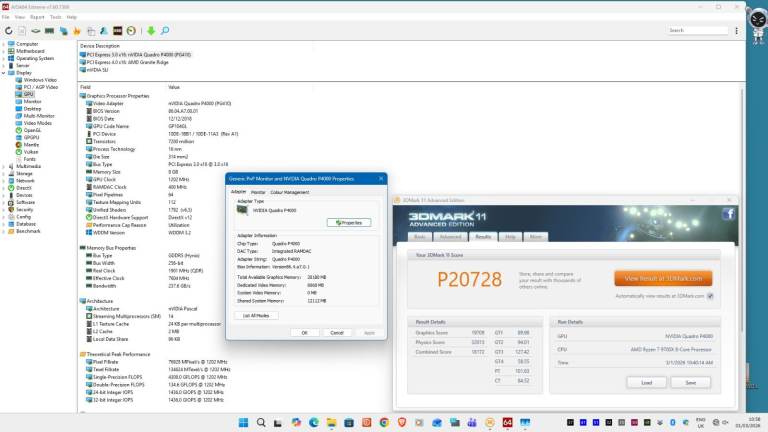Image resolution: width=768 pixels, height=432 pixels.
Task: Click the green download arrow toolbar icon
Action: pos(151,31)
